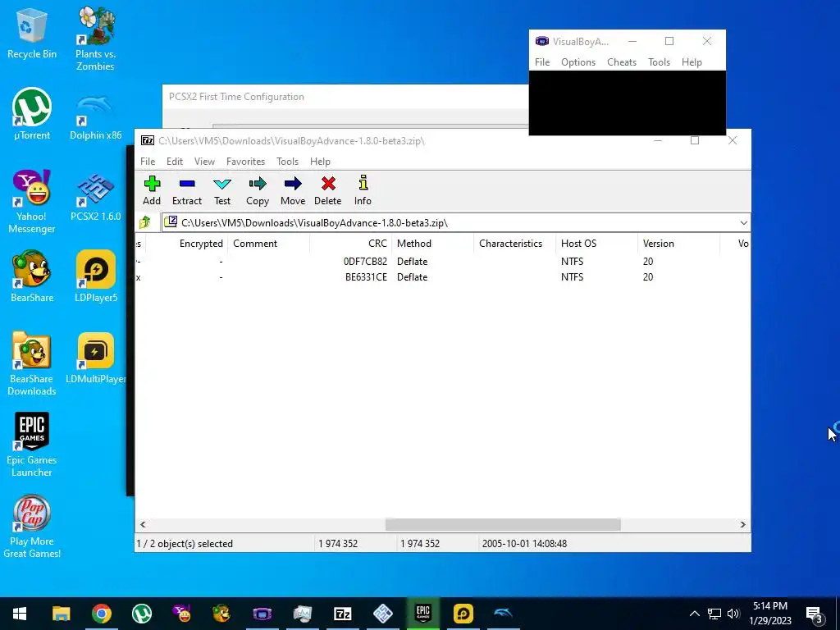The image size is (840, 630).
Task: Sort by Encrypted column header
Action: [x=186, y=243]
